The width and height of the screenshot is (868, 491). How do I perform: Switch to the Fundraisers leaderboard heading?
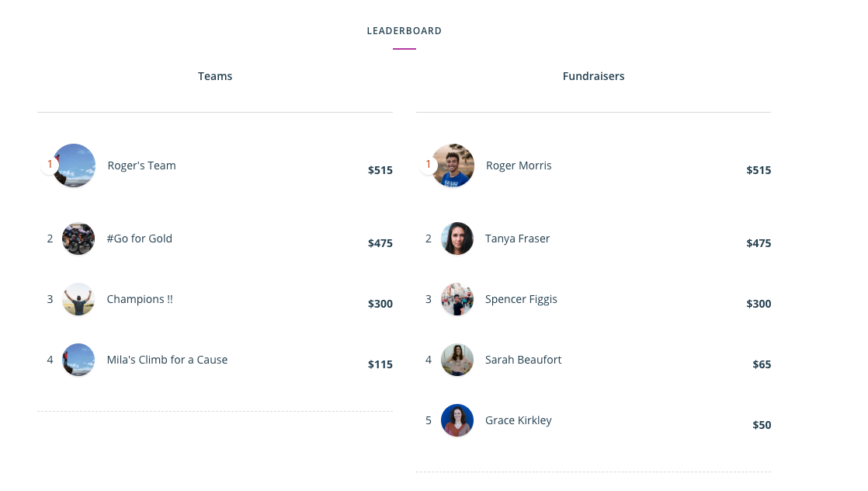click(593, 76)
